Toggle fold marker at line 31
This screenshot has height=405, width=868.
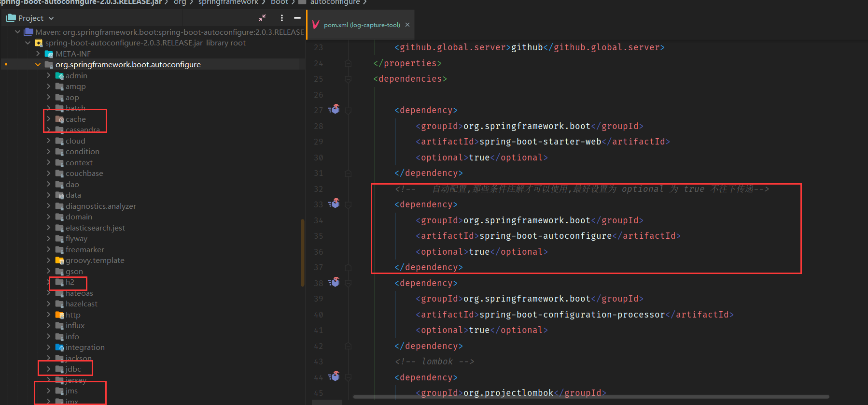pos(348,173)
